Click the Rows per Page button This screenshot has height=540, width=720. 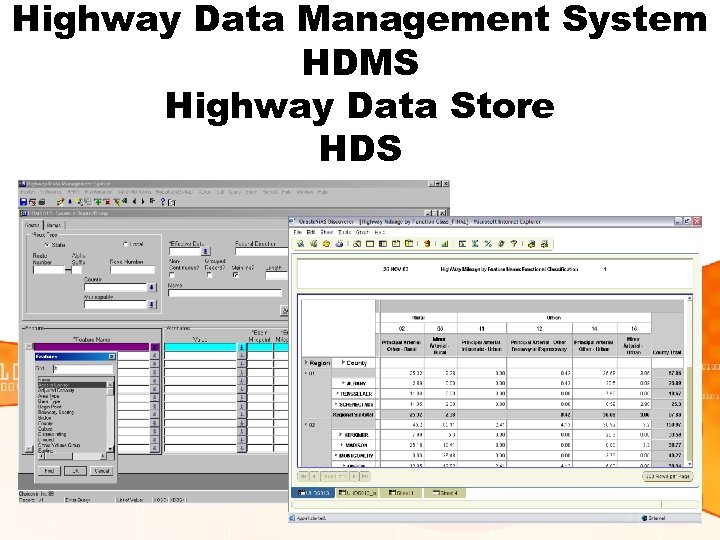[x=667, y=477]
